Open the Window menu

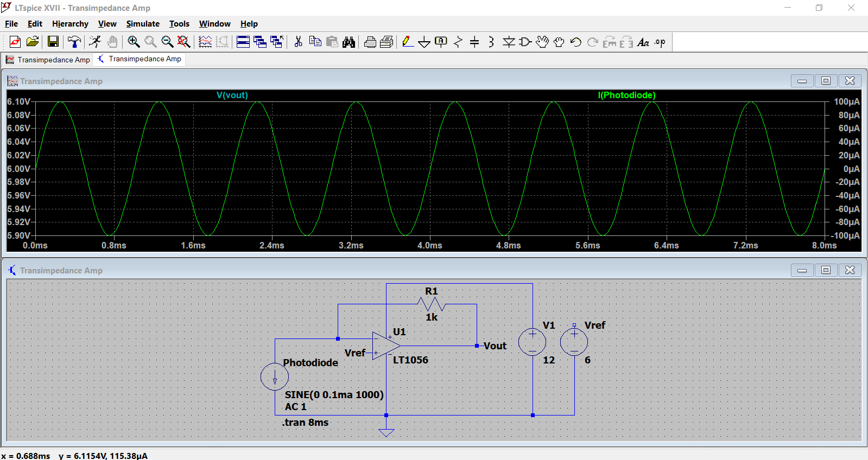coord(214,24)
